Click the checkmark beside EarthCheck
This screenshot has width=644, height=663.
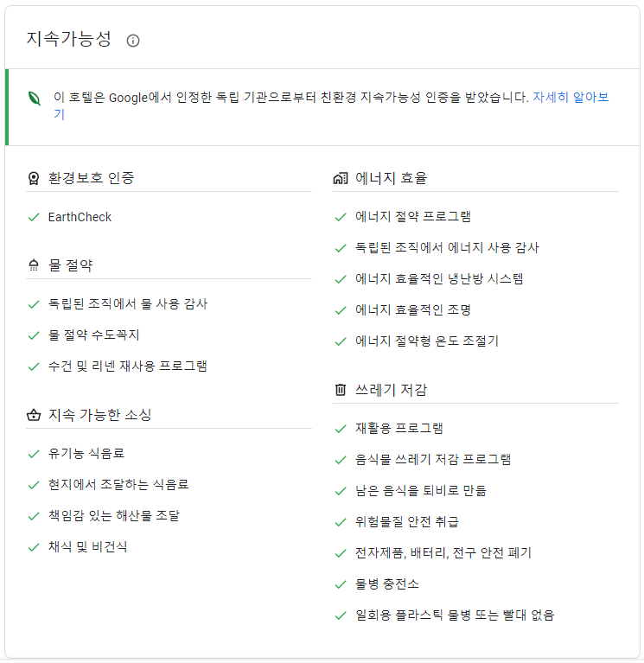click(x=34, y=217)
